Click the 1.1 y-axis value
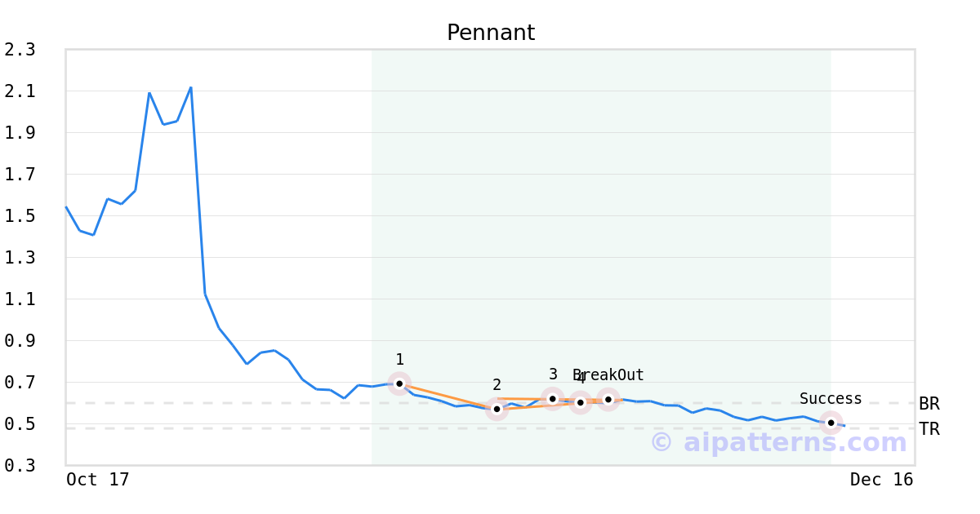The width and height of the screenshot is (980, 514). click(x=20, y=299)
